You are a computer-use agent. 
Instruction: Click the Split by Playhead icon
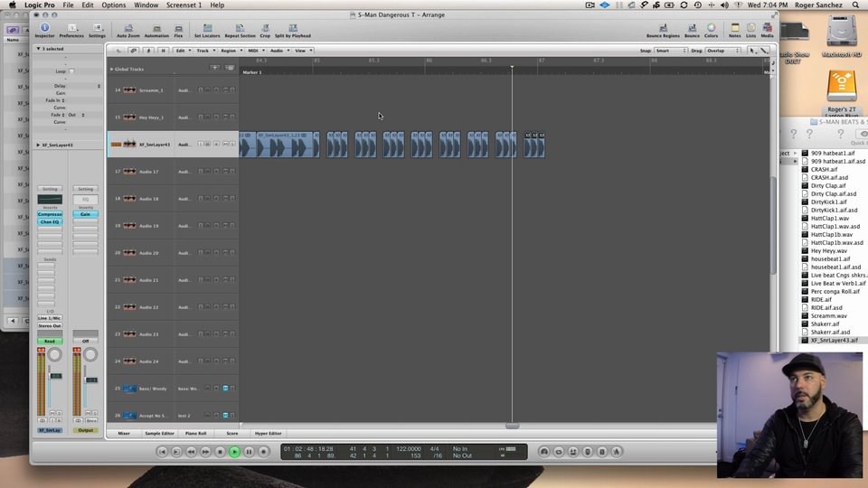pyautogui.click(x=293, y=31)
